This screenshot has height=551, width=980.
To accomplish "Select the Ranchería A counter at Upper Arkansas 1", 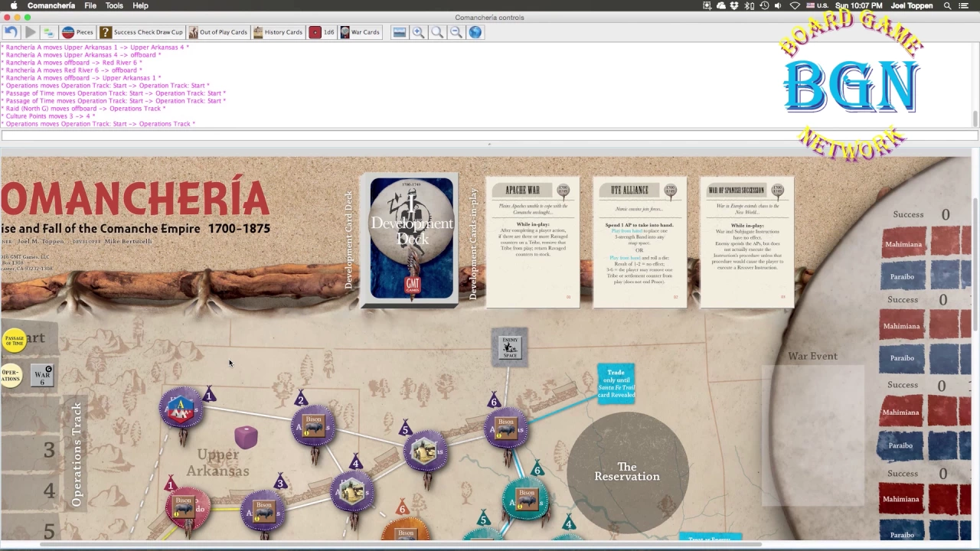I will coord(179,409).
